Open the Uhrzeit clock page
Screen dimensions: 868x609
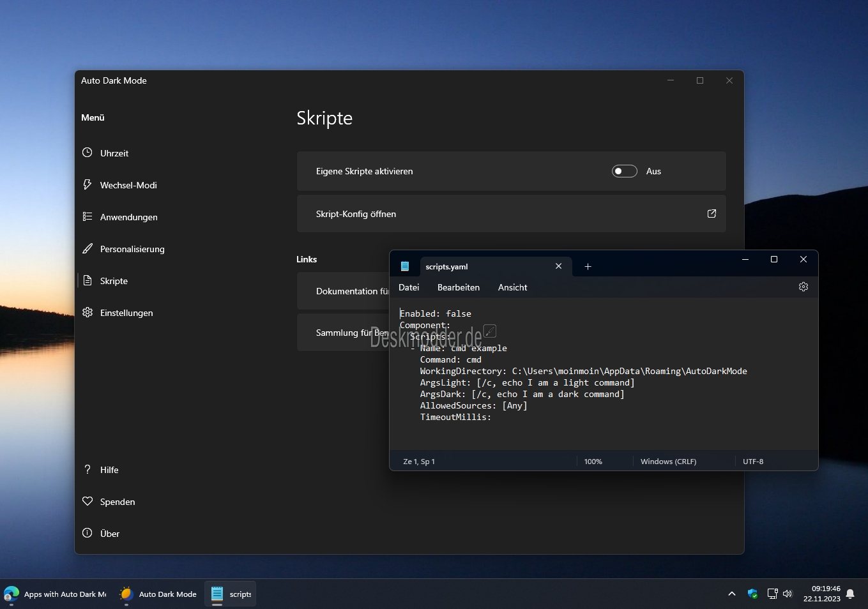[x=105, y=153]
